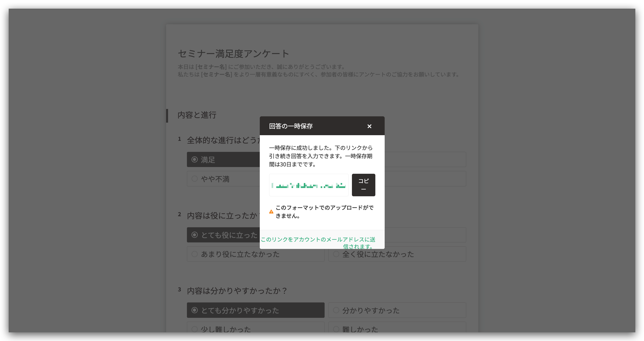This screenshot has width=644, height=341.
Task: Click the saved link URL field
Action: (x=309, y=185)
